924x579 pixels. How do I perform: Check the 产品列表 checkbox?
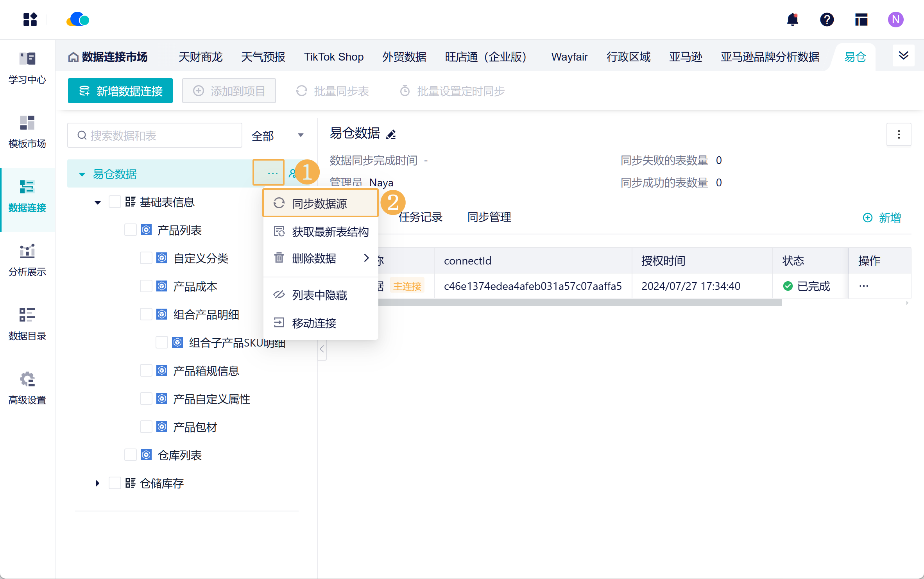pos(130,230)
